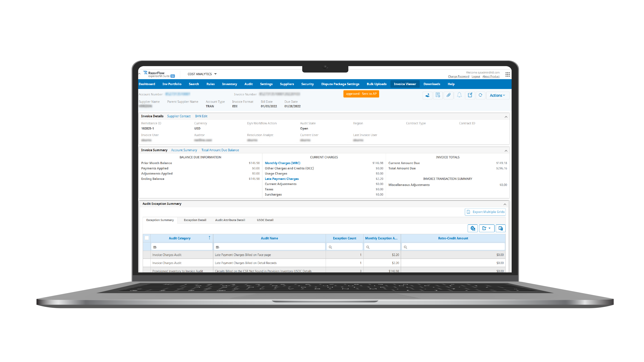Open the Monthly Charges (MRC) link
644x362 pixels.
click(x=283, y=163)
